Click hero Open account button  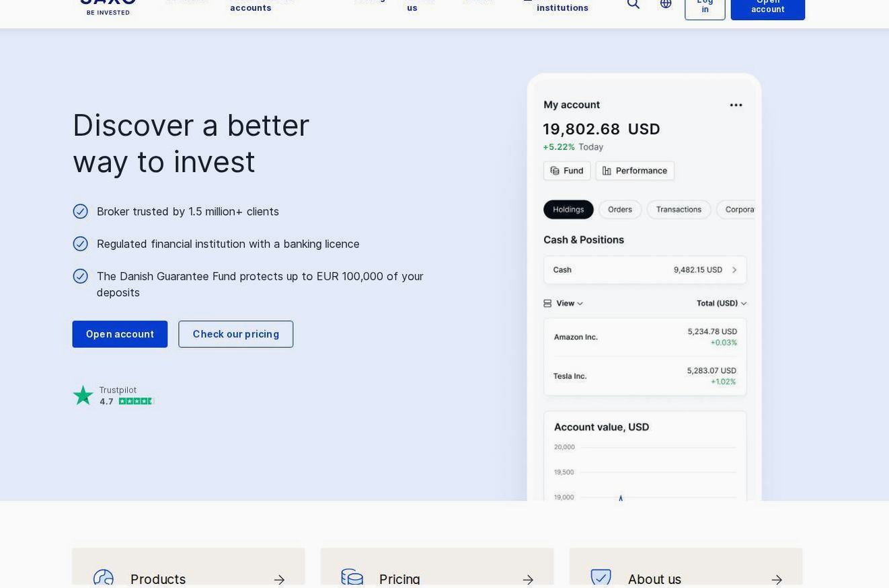click(x=120, y=334)
